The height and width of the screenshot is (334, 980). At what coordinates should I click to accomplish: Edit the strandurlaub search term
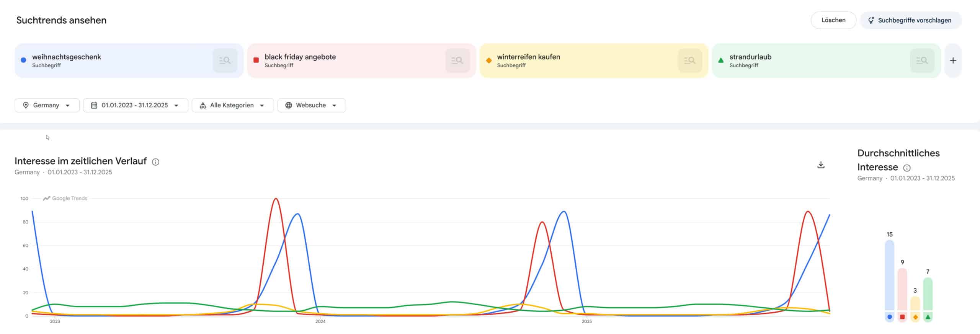point(750,57)
